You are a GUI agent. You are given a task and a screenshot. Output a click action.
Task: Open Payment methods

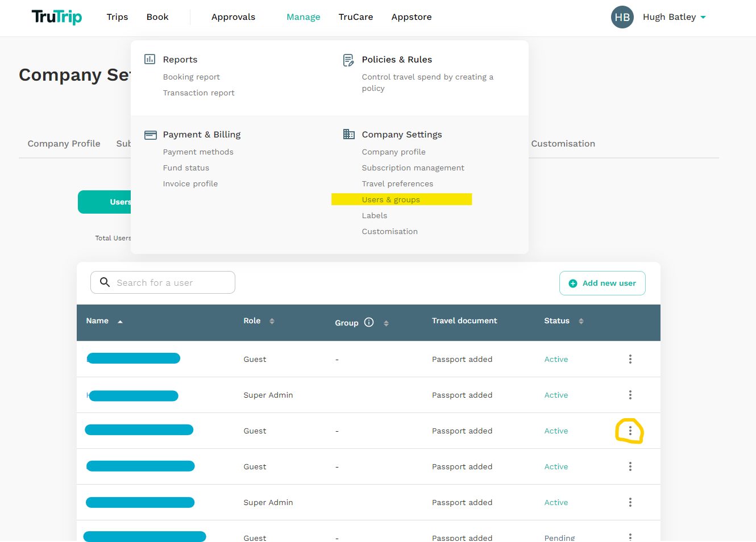(198, 152)
